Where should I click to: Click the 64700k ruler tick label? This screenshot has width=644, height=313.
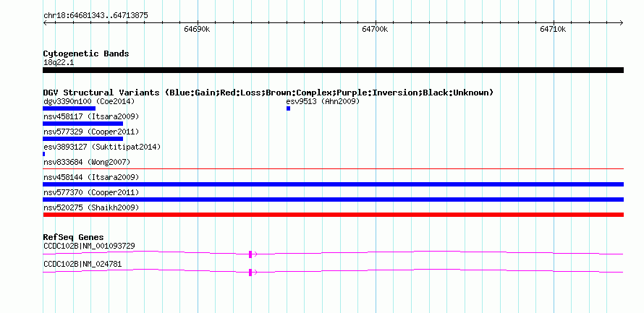point(375,29)
